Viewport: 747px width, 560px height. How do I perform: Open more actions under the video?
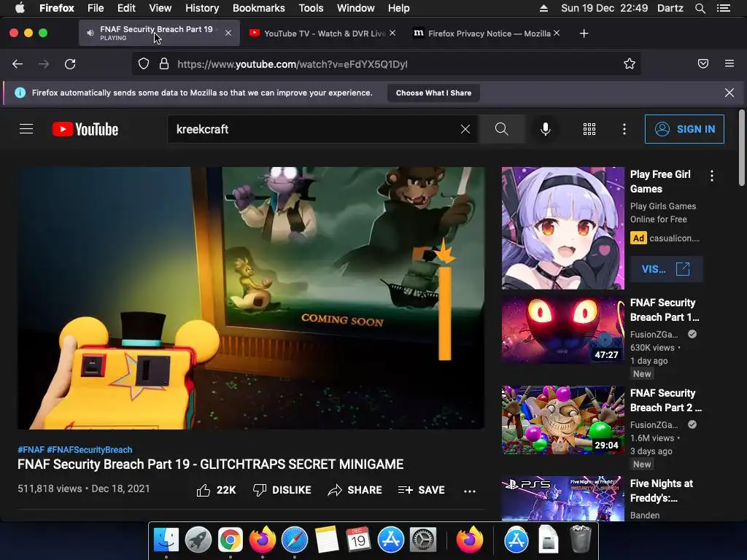470,491
